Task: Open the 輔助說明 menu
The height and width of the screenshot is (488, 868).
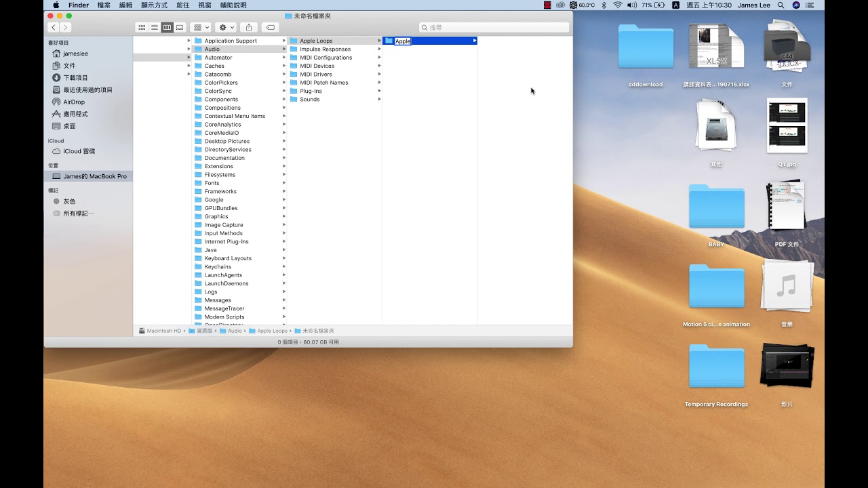Action: (233, 5)
